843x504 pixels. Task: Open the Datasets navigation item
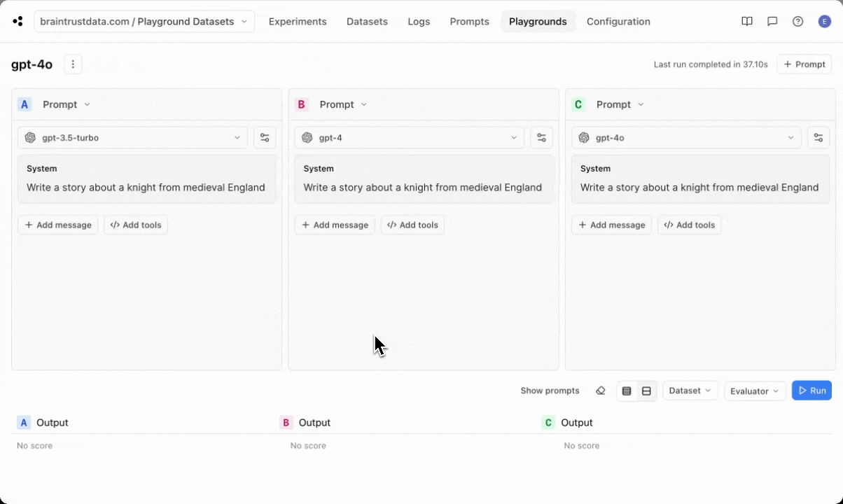(367, 21)
